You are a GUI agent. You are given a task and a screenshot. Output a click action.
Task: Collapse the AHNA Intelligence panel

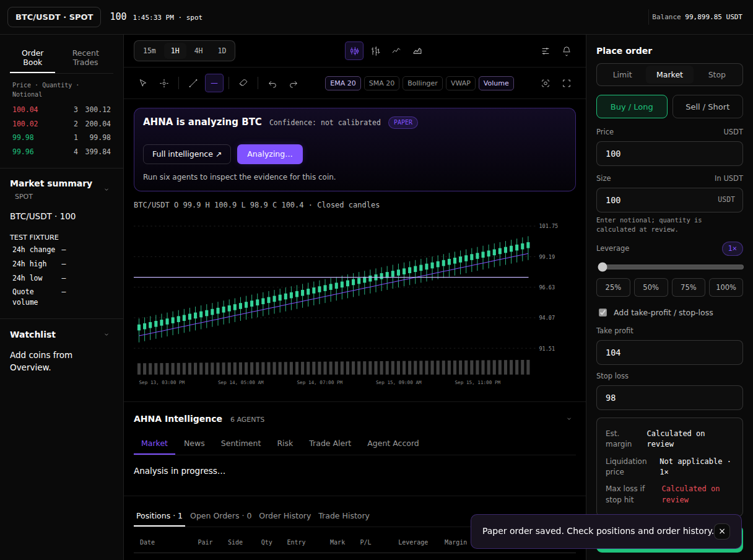(x=569, y=419)
